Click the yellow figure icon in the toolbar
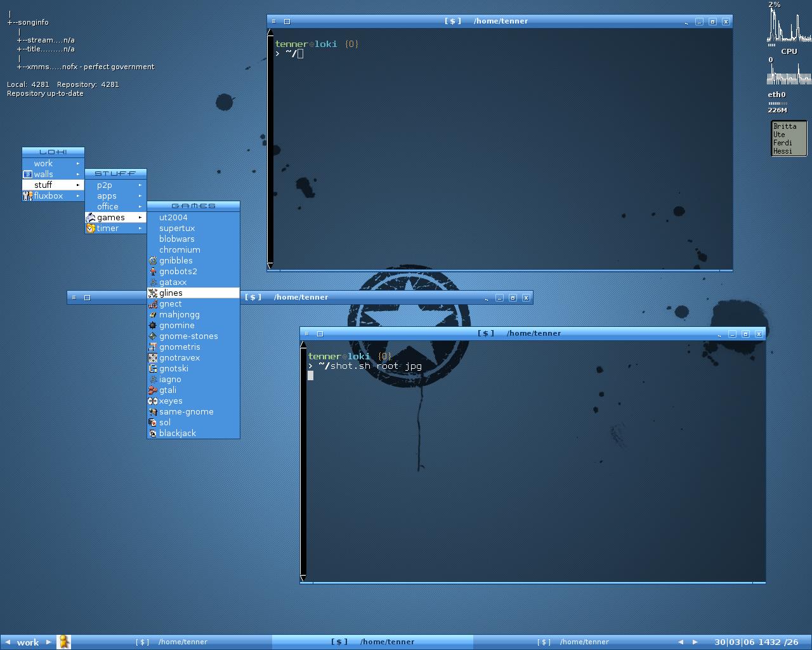 click(x=63, y=642)
